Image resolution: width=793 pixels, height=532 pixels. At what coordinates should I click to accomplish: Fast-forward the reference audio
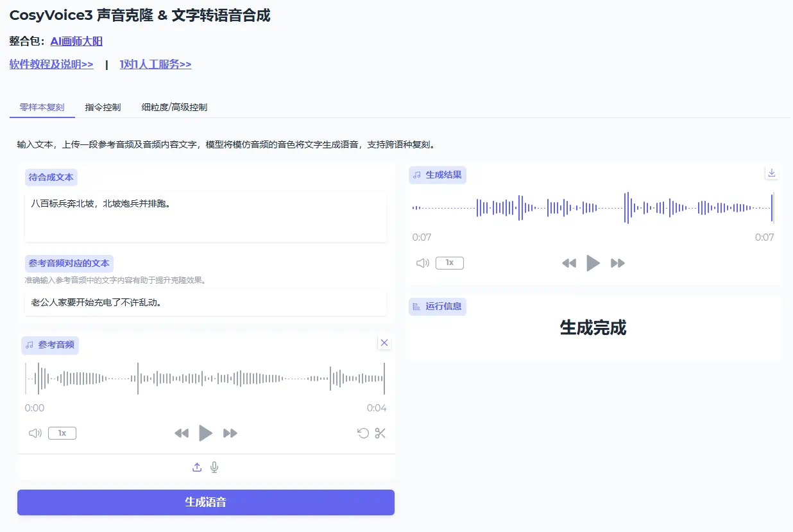230,433
